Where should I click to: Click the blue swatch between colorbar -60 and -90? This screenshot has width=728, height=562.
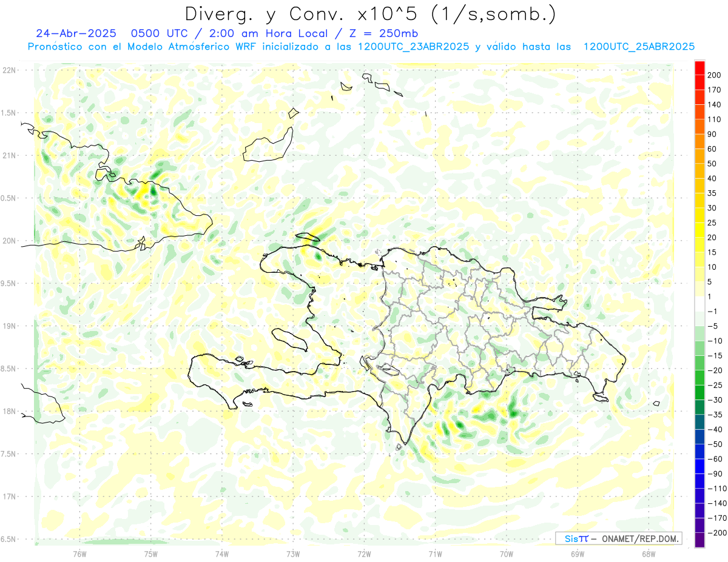pyautogui.click(x=699, y=467)
